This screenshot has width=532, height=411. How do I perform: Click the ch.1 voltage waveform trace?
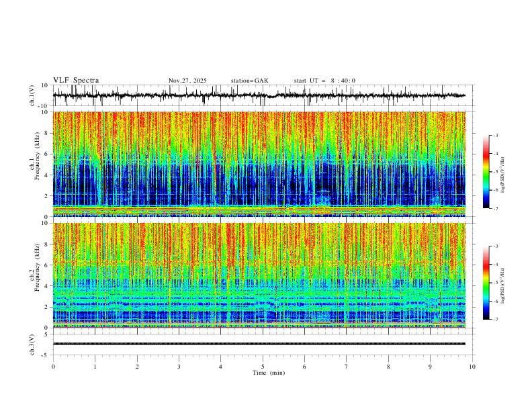tap(259, 95)
